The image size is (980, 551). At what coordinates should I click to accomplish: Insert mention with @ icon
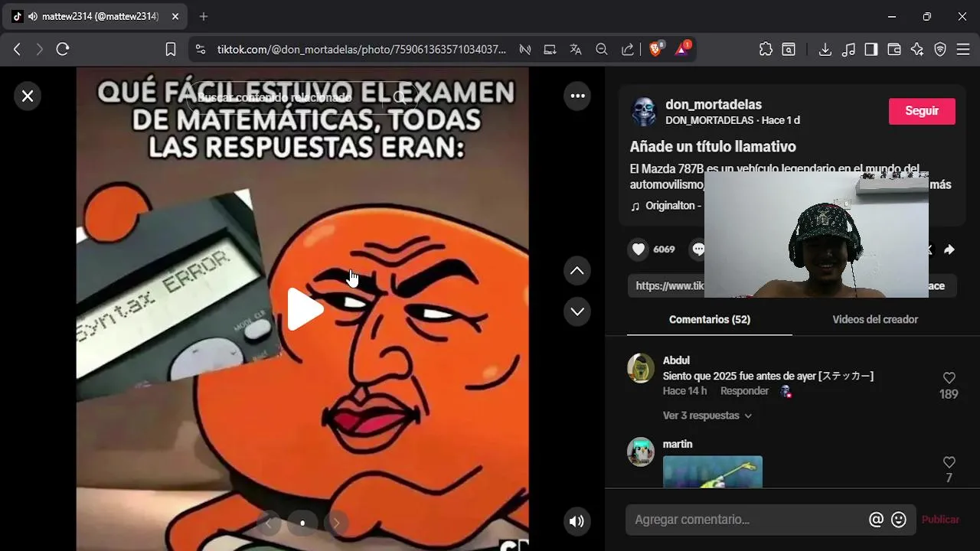(876, 520)
